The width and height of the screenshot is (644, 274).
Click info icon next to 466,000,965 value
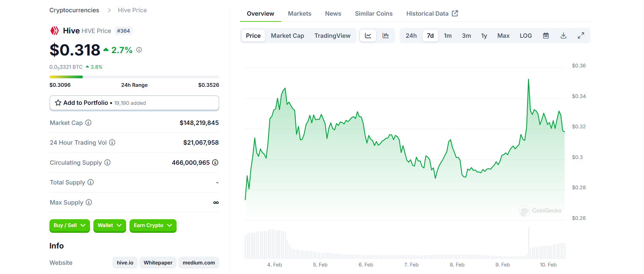point(215,162)
